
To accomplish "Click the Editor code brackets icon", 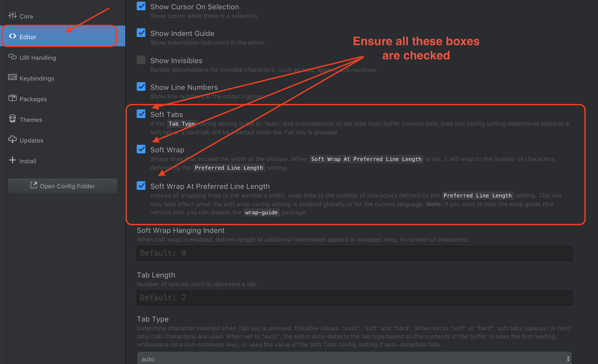I will point(13,36).
